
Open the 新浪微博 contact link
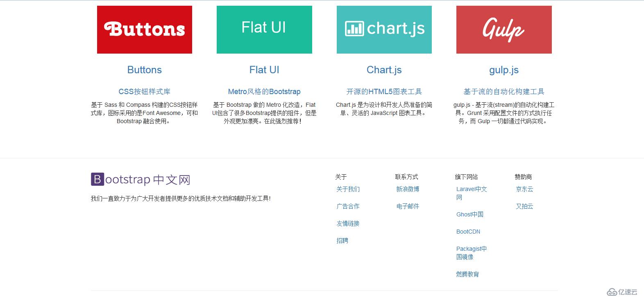(408, 189)
